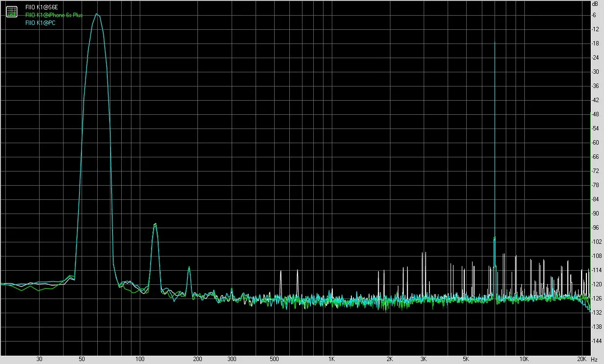Click the -120 value on the dB axis

(596, 284)
